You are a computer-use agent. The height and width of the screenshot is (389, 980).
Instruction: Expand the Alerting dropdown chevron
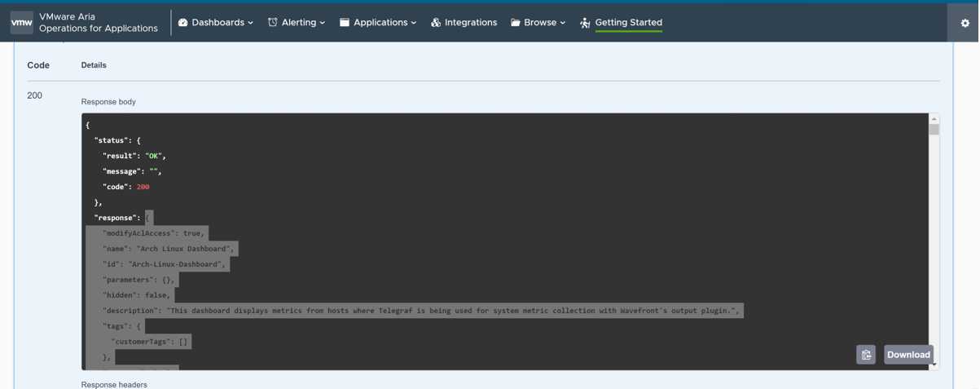[x=323, y=23]
